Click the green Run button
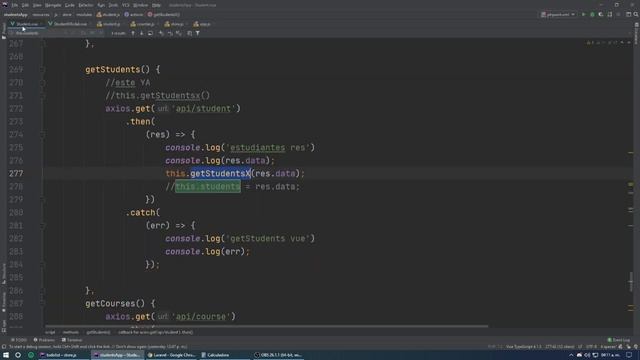This screenshot has width=640, height=360. click(x=584, y=15)
